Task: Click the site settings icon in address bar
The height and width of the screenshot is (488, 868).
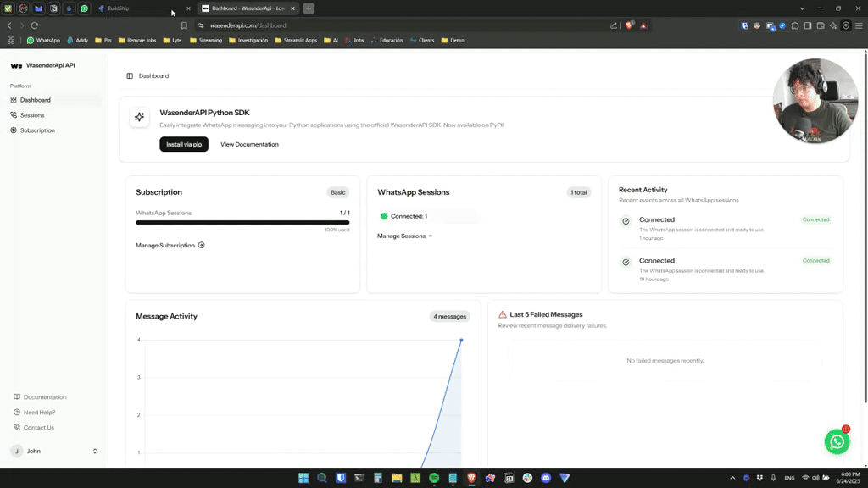Action: 201,25
